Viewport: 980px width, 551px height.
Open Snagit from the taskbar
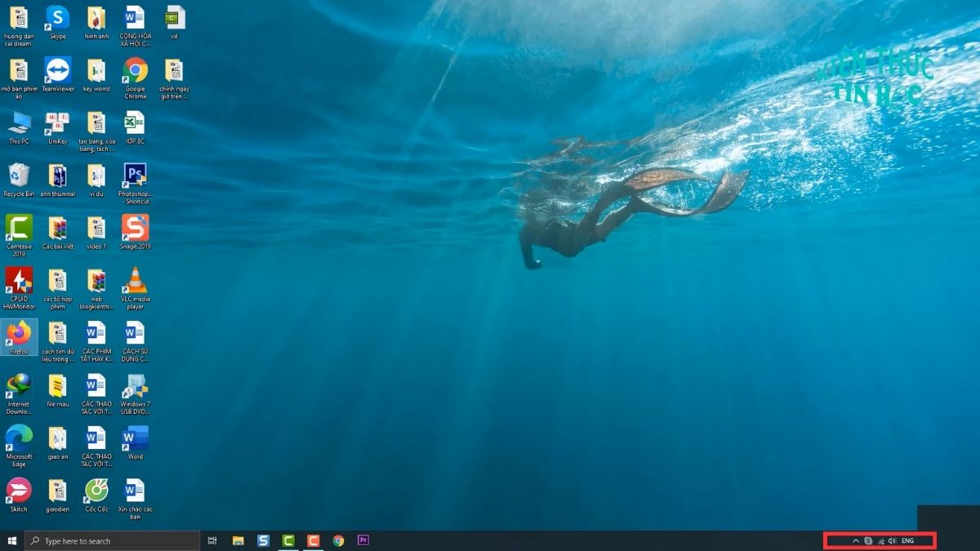pos(263,540)
